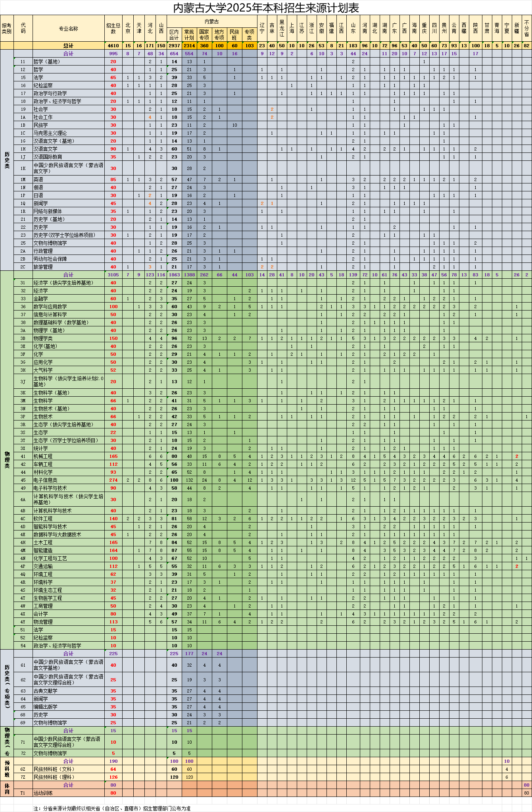Click the 物理学类 major cell

coord(69,338)
